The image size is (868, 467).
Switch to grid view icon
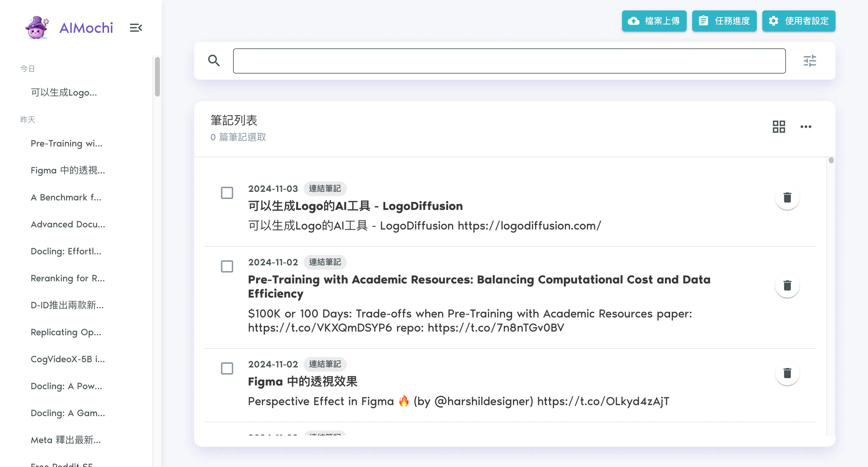[x=779, y=127]
